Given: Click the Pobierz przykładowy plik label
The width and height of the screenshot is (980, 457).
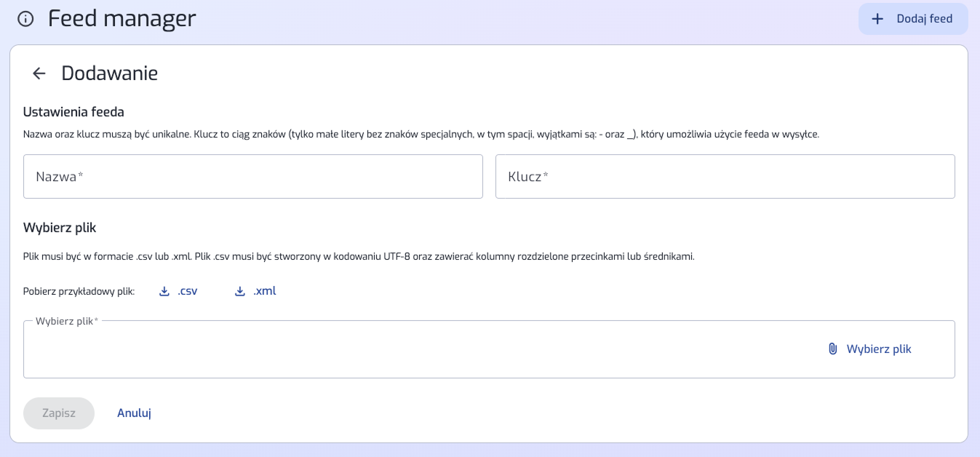Looking at the screenshot, I should (79, 292).
